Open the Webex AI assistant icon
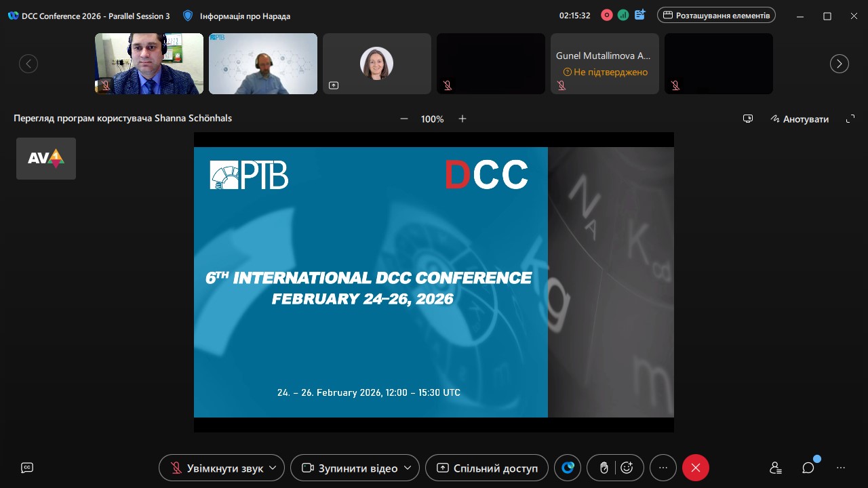This screenshot has height=488, width=868. tap(568, 468)
